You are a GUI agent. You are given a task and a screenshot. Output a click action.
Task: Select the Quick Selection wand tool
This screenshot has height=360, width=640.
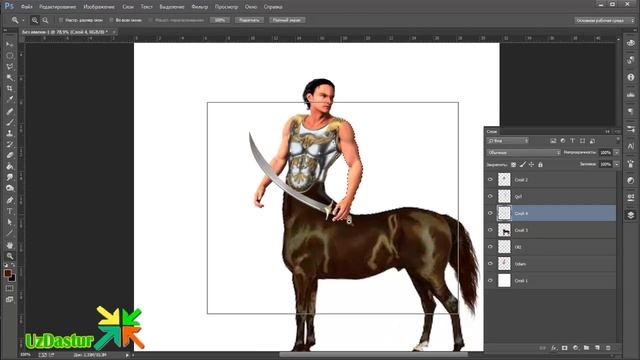point(9,78)
